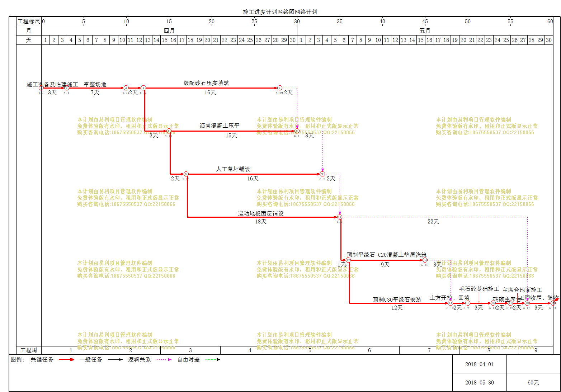Select task label 施工准备及临建施工

(x=52, y=84)
